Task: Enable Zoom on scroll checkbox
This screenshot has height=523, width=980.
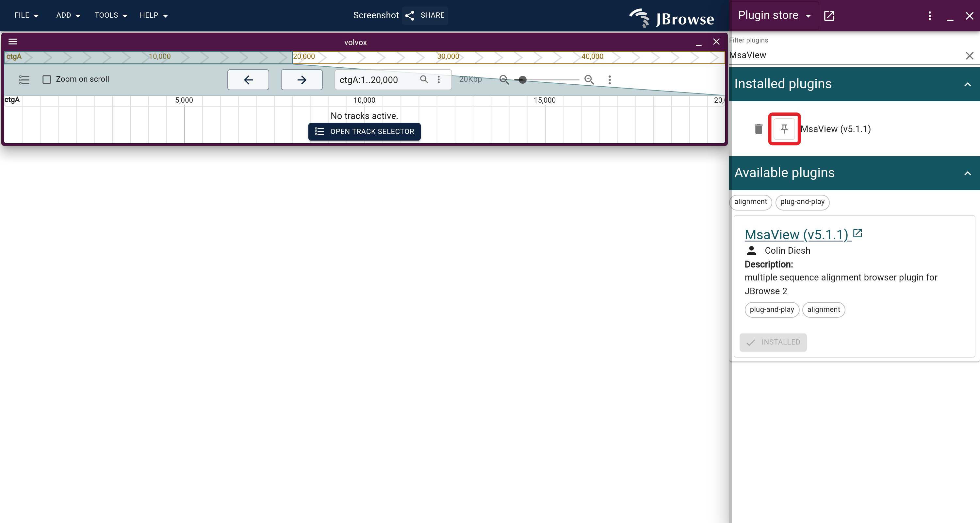Action: [47, 79]
